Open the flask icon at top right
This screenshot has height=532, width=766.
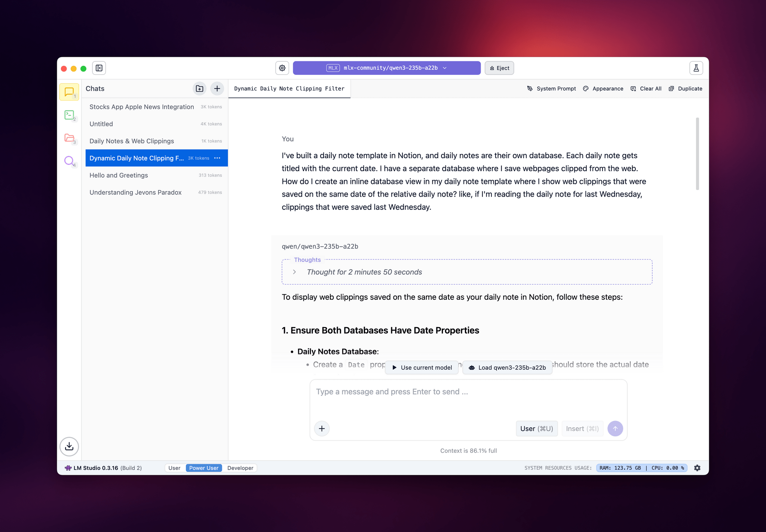point(696,68)
